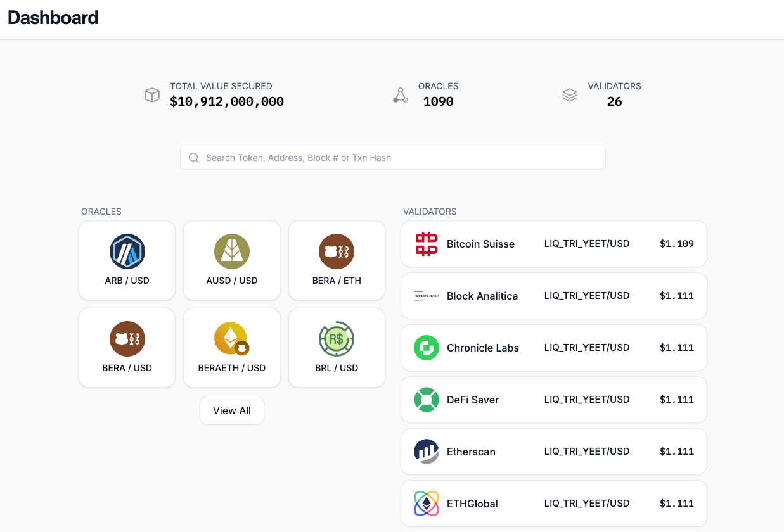Open DeFi Saver validator name

473,400
